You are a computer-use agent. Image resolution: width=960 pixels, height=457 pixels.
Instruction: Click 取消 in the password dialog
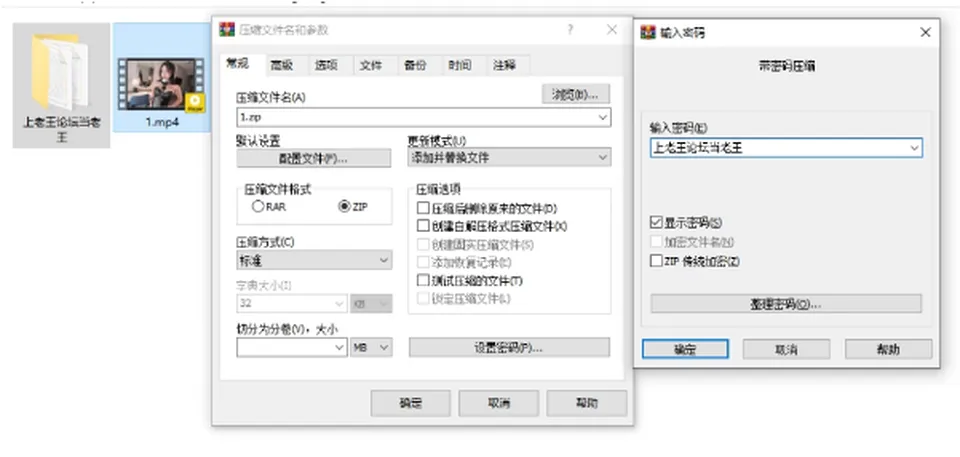click(x=787, y=349)
